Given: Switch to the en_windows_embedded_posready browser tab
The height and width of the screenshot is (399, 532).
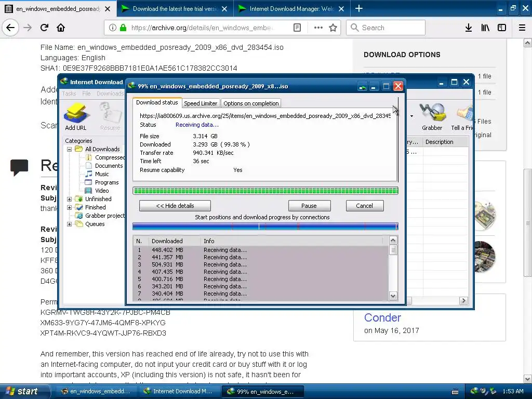Looking at the screenshot, I should click(x=58, y=8).
